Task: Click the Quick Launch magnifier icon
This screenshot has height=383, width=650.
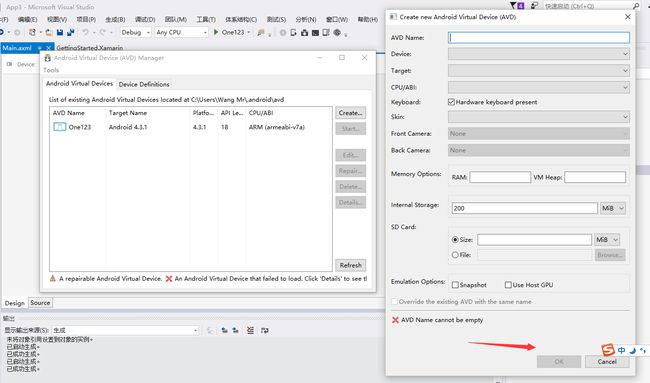Action: click(636, 6)
